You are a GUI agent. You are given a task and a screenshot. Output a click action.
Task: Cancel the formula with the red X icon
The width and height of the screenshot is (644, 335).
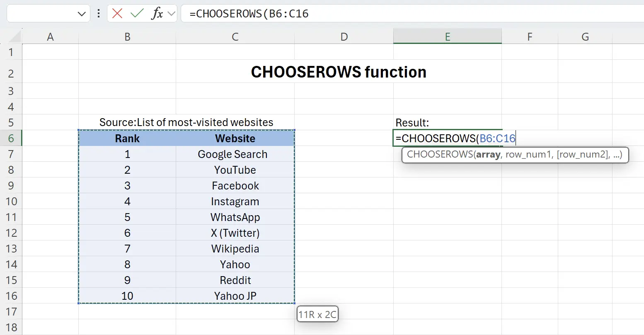pyautogui.click(x=117, y=13)
